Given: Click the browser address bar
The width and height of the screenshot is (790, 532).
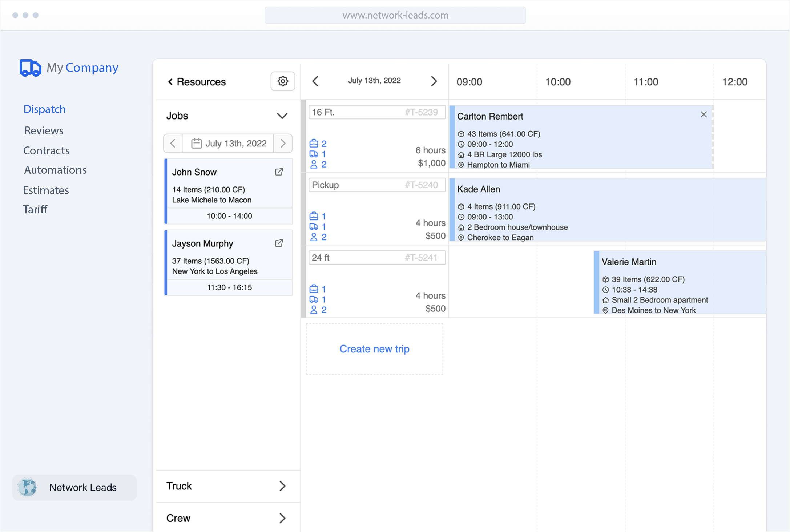Looking at the screenshot, I should pyautogui.click(x=395, y=15).
